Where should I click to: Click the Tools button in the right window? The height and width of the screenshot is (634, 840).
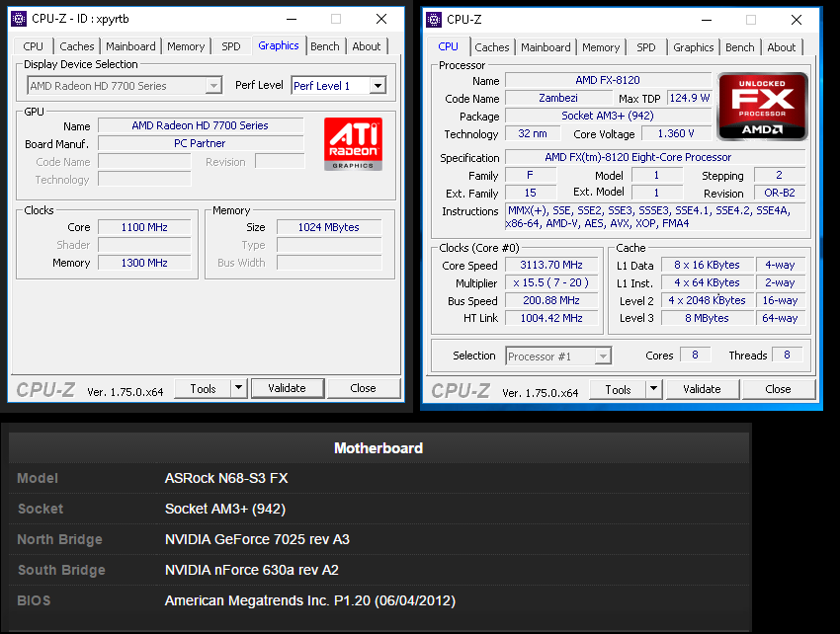(619, 389)
